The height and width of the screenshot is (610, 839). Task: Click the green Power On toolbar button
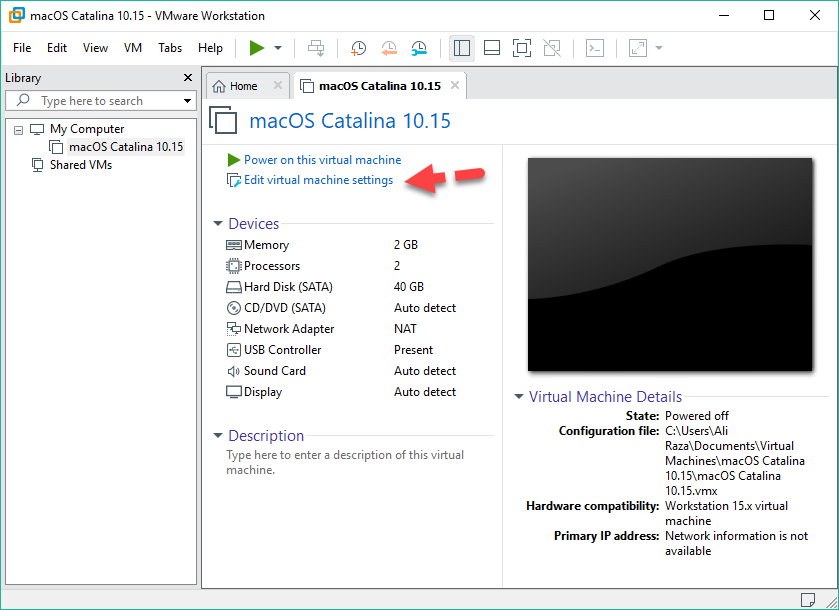coord(257,48)
